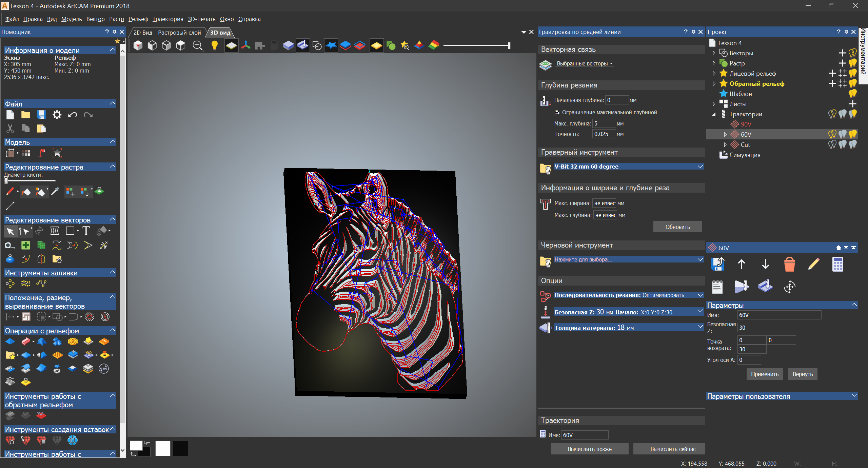Toggle visibility bulb for Шаблон layer
The image size is (868, 468).
pyautogui.click(x=852, y=94)
